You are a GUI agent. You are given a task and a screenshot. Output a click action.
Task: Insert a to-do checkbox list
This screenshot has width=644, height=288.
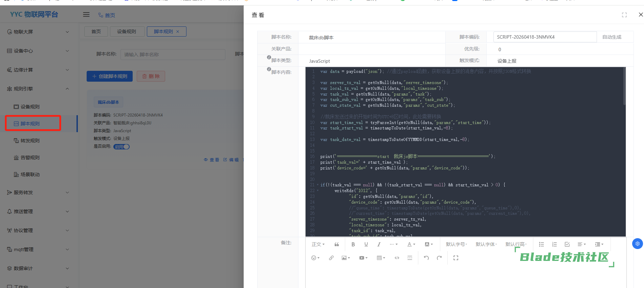coord(567,244)
